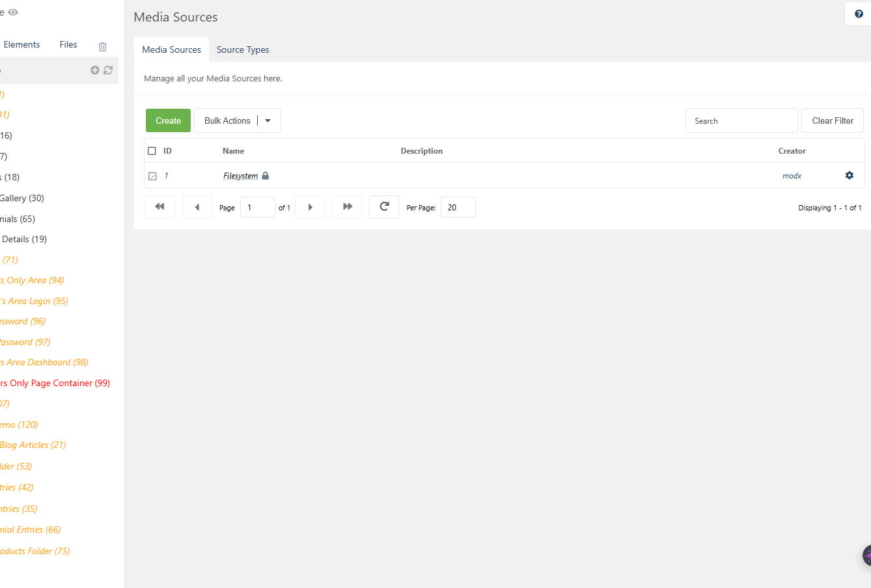
Task: Switch to the Source Types tab
Action: [x=243, y=49]
